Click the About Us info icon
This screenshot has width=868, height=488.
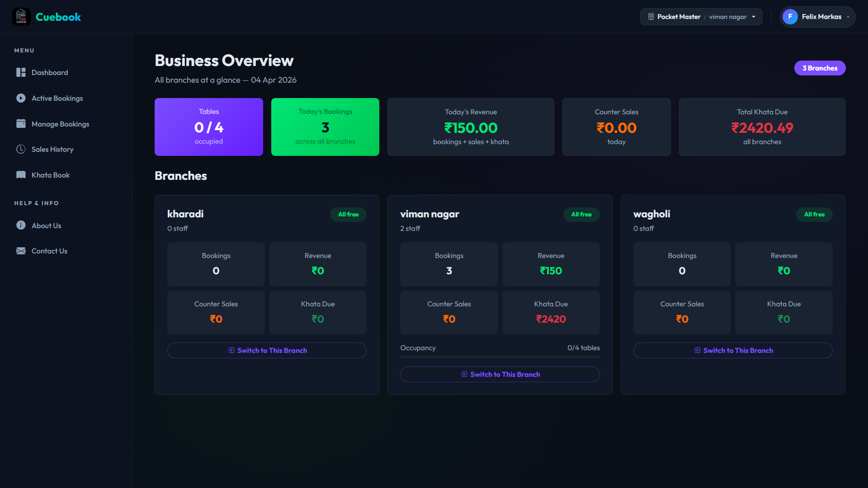pyautogui.click(x=21, y=225)
